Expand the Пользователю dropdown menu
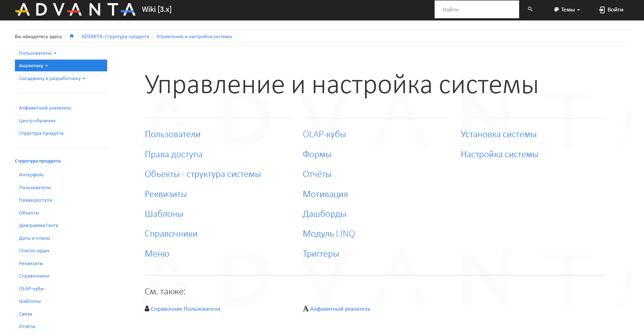The height and width of the screenshot is (336, 644). 37,53
